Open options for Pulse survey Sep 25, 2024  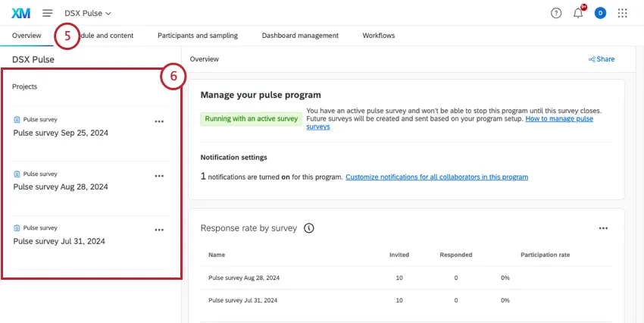(159, 121)
